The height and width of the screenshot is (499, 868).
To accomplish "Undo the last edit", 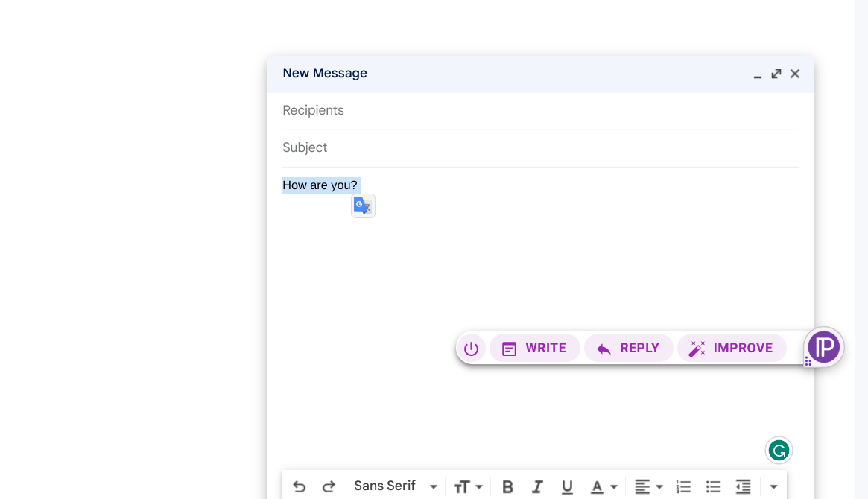I will [300, 486].
